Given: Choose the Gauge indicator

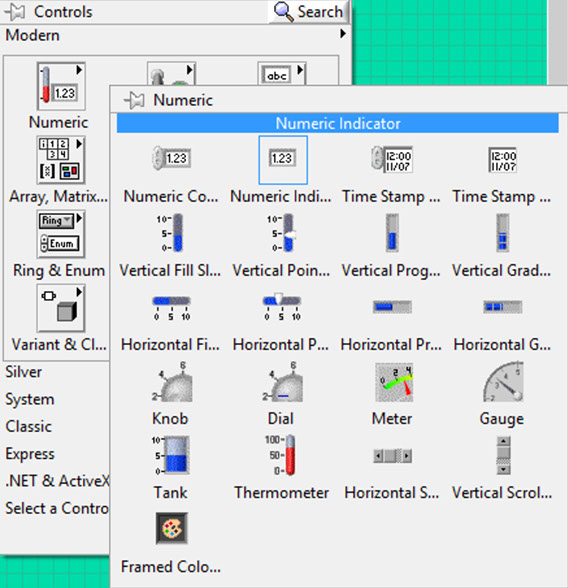Looking at the screenshot, I should pyautogui.click(x=503, y=381).
